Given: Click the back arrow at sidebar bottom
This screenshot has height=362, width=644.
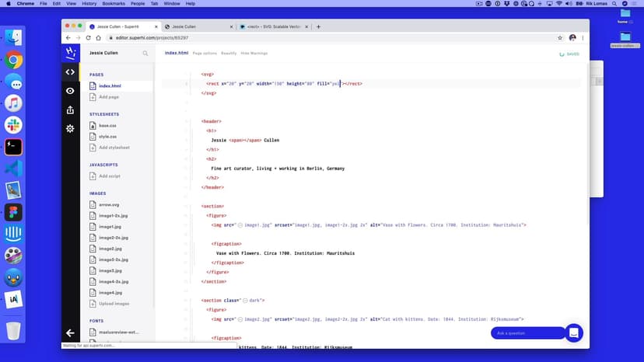Looking at the screenshot, I should click(70, 332).
